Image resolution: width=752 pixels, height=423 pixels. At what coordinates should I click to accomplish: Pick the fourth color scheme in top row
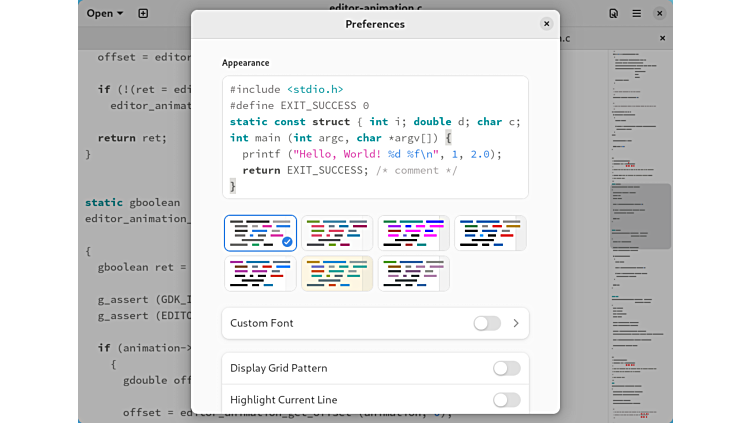coord(490,233)
